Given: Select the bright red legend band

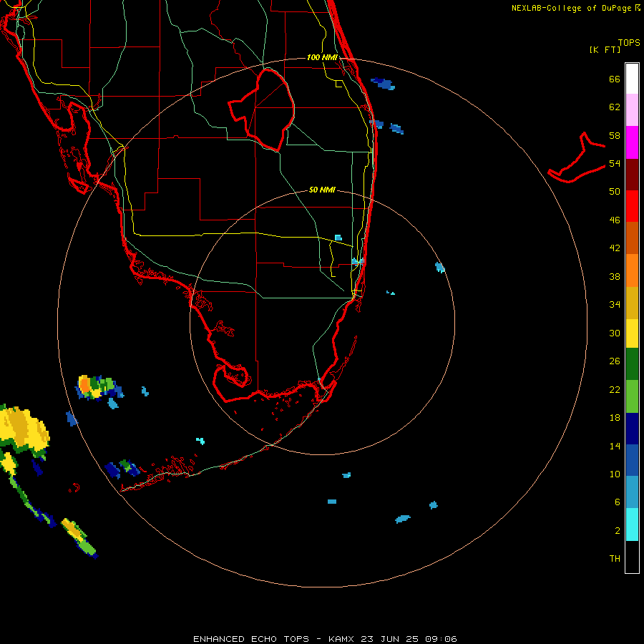Looking at the screenshot, I should 632,206.
